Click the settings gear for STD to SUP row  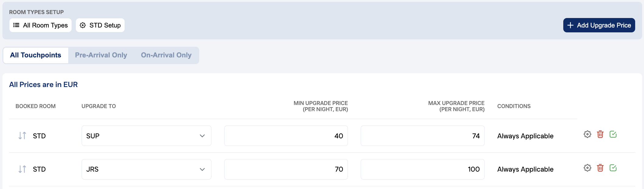(x=587, y=134)
